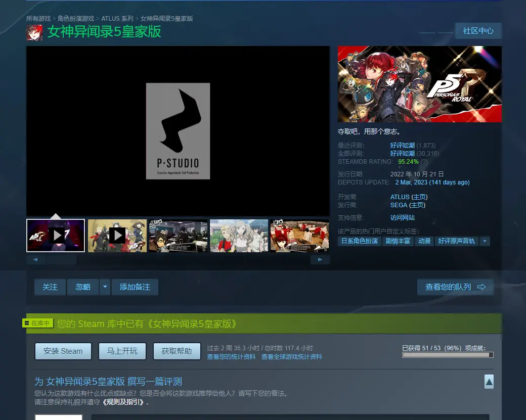Open 查看您的队列 discovery queue
The image size is (526, 420).
click(x=455, y=287)
